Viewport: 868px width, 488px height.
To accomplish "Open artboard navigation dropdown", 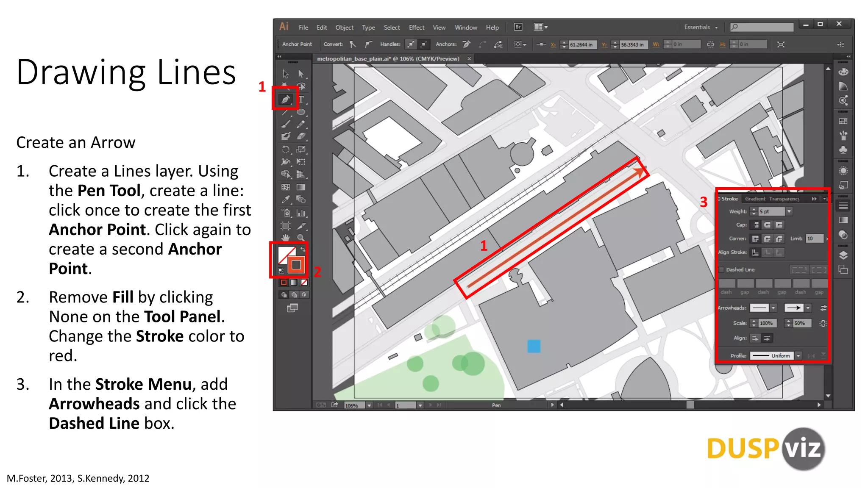I will click(x=420, y=405).
